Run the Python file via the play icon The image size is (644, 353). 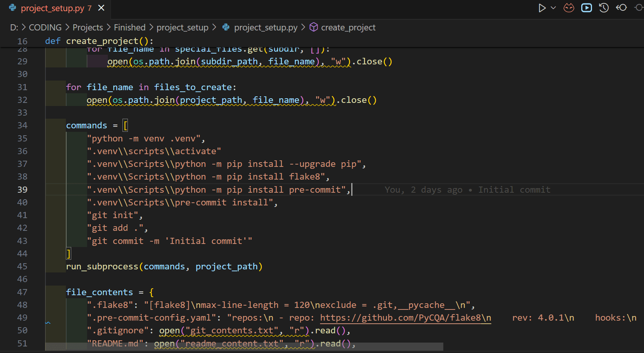point(542,7)
